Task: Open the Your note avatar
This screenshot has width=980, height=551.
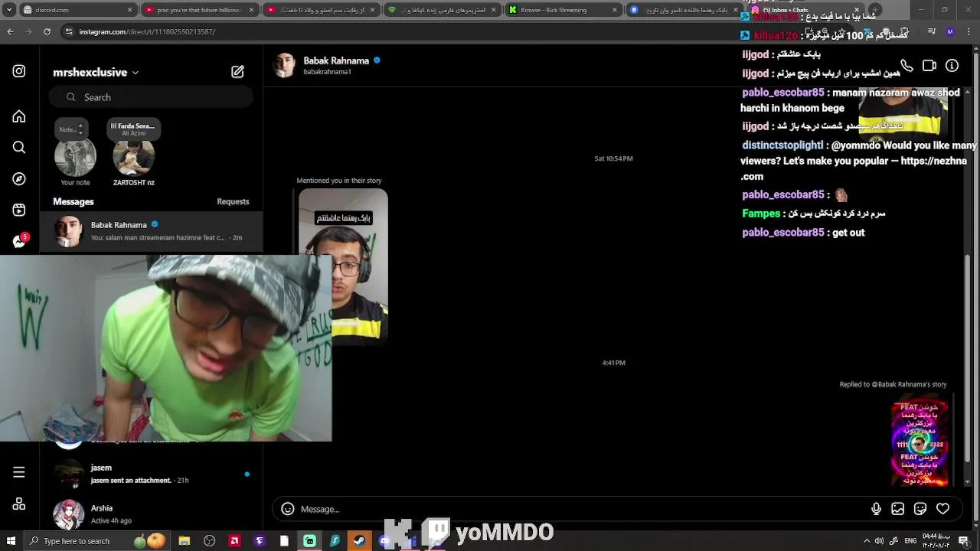Action: (x=75, y=156)
